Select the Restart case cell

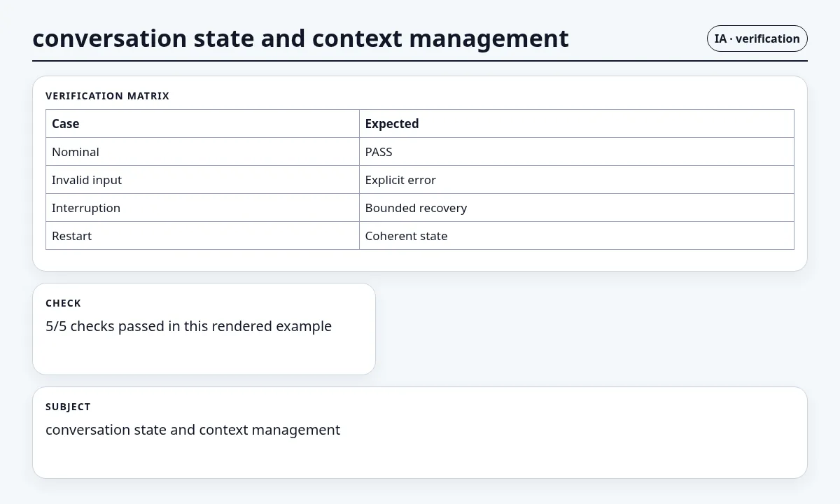pos(202,236)
